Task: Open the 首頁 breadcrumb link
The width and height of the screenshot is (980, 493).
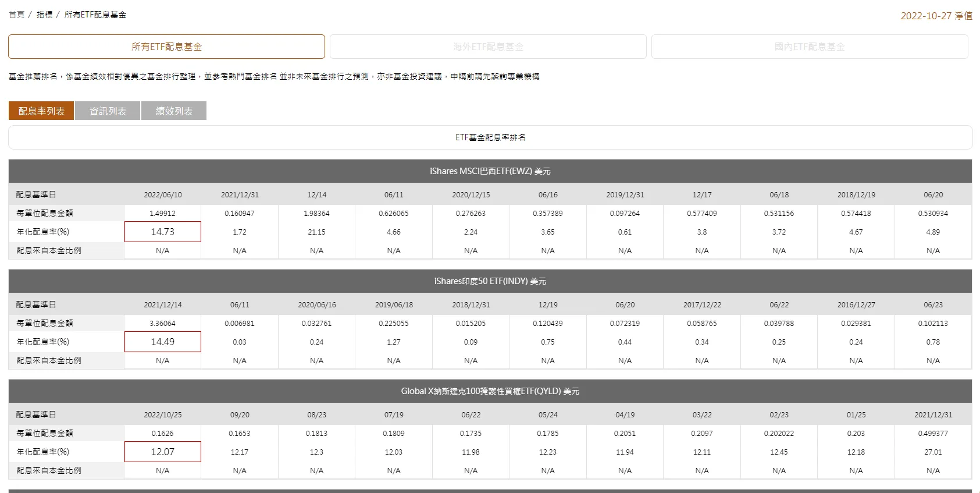Action: (x=16, y=15)
